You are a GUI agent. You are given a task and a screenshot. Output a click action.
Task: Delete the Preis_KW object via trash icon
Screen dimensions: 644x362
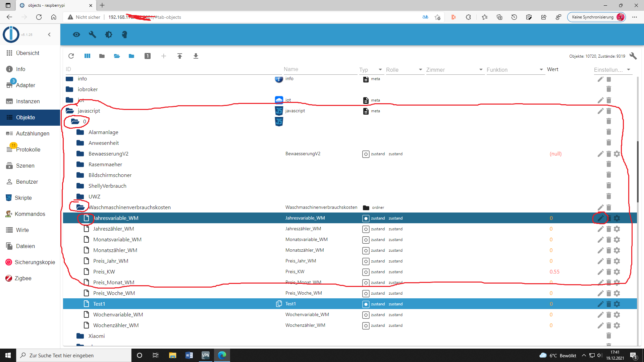click(x=609, y=272)
